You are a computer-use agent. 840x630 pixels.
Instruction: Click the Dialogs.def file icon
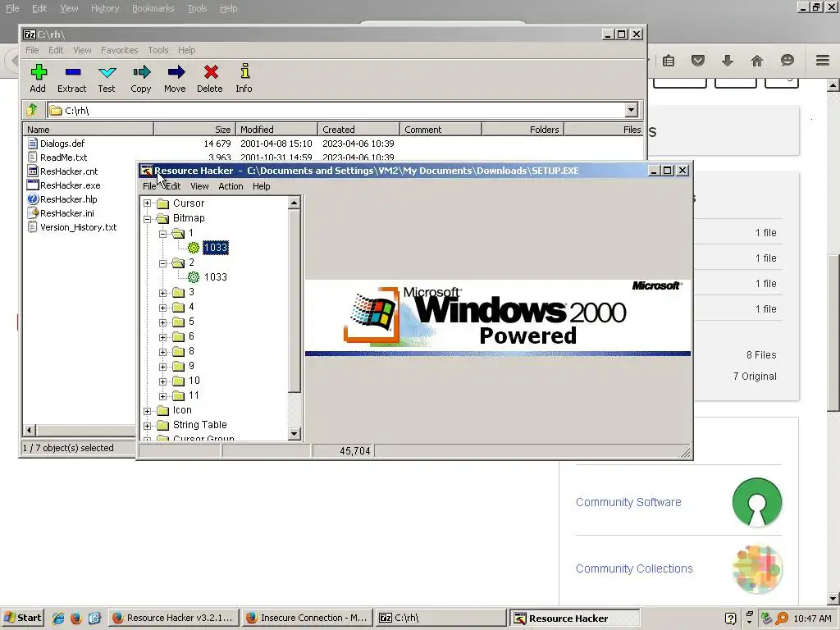coord(32,144)
